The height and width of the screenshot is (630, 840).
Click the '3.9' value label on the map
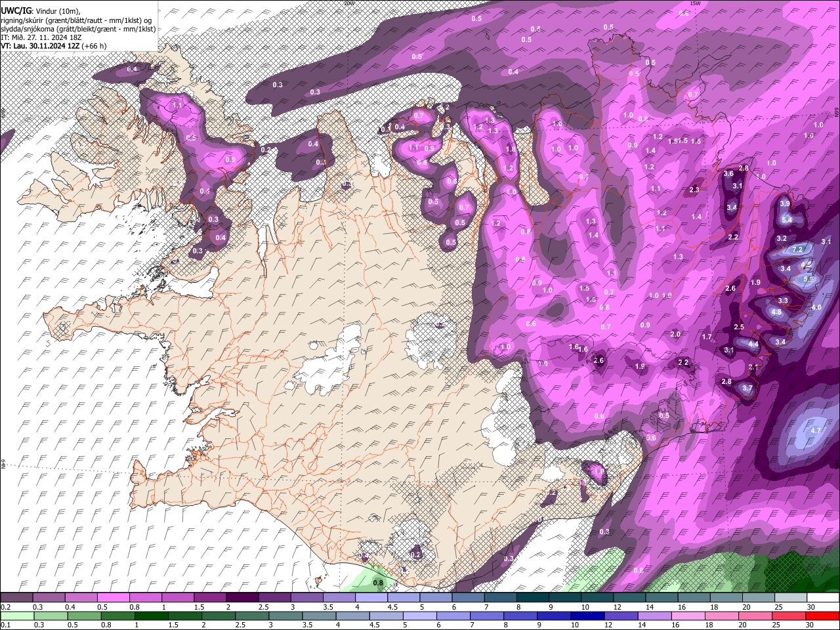click(784, 204)
